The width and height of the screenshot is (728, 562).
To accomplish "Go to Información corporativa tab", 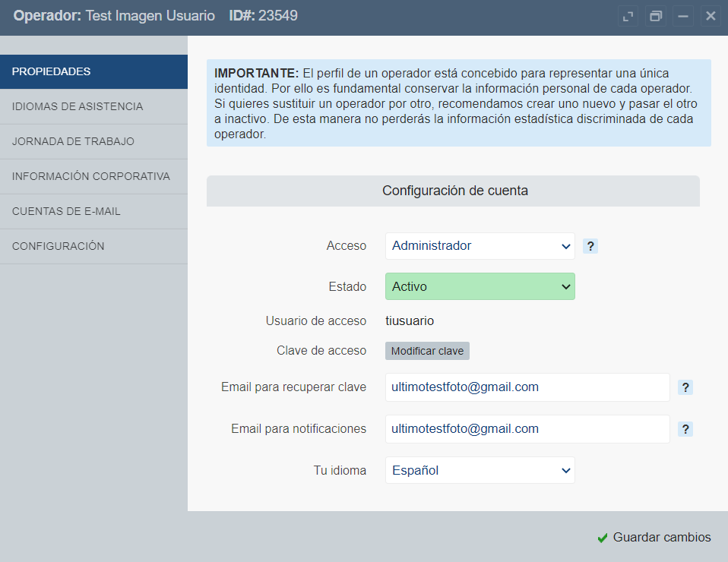I will coord(93,176).
